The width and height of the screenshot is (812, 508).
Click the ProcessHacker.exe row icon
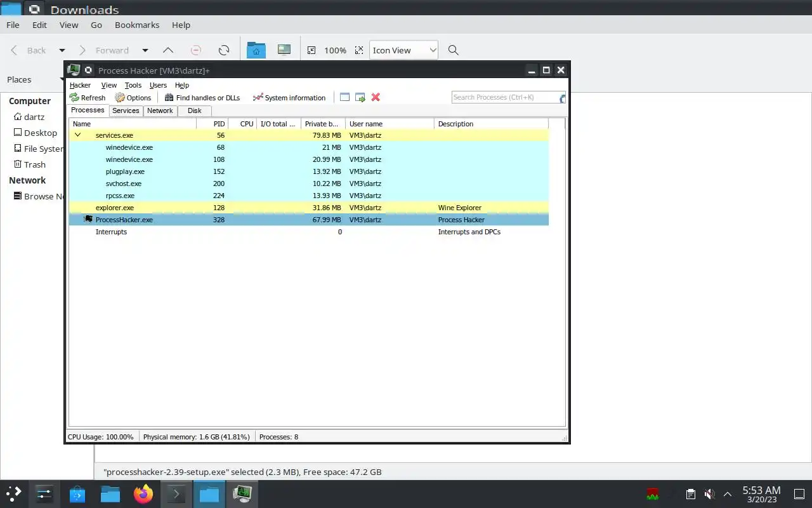point(89,220)
